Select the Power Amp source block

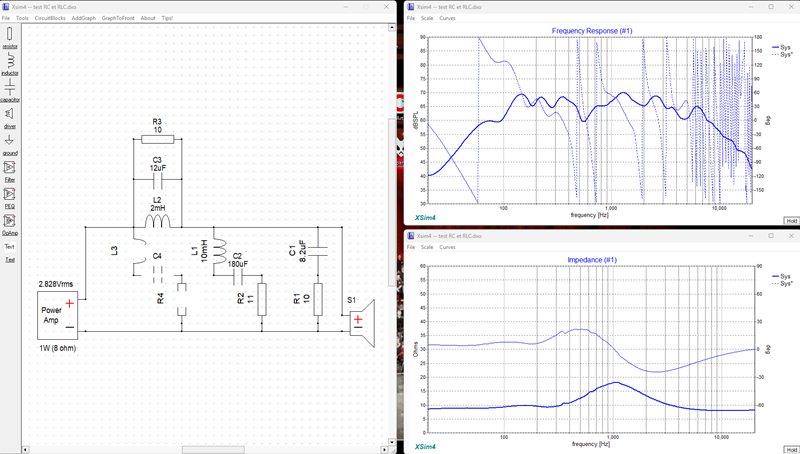click(x=58, y=315)
